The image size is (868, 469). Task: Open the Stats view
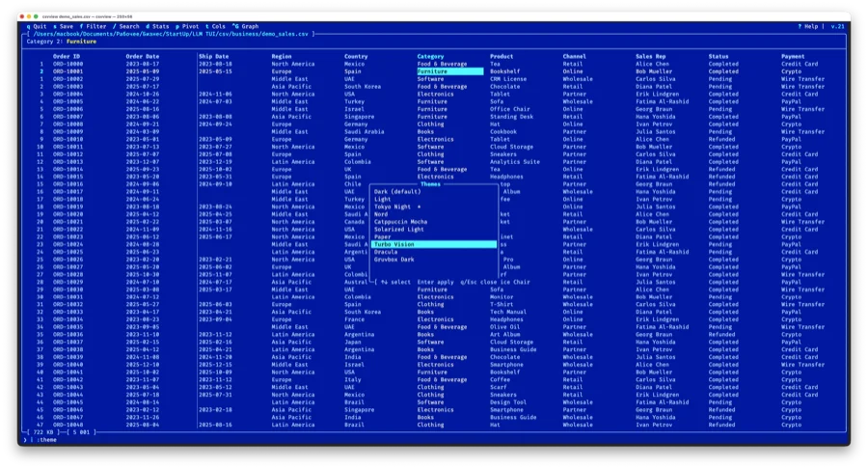click(158, 26)
